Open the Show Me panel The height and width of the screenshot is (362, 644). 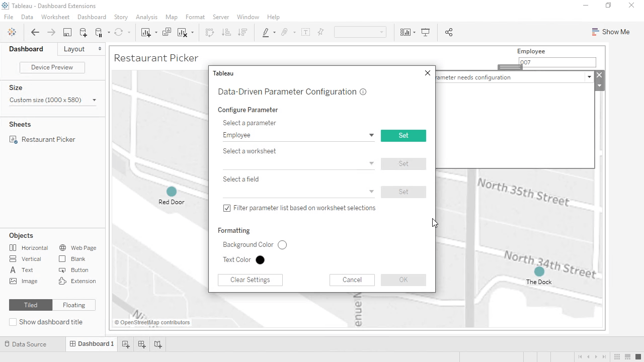pos(610,32)
